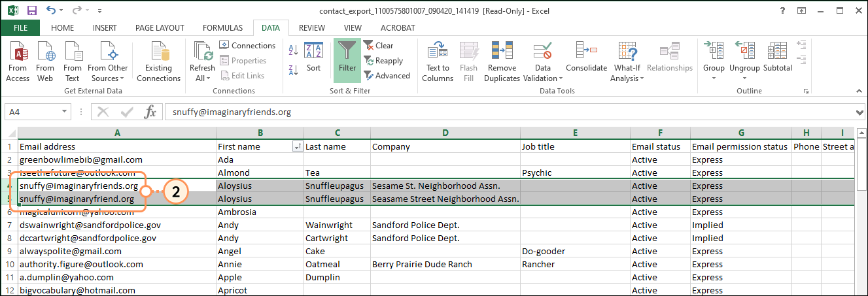
Task: Open the FILE tab
Action: 20,27
